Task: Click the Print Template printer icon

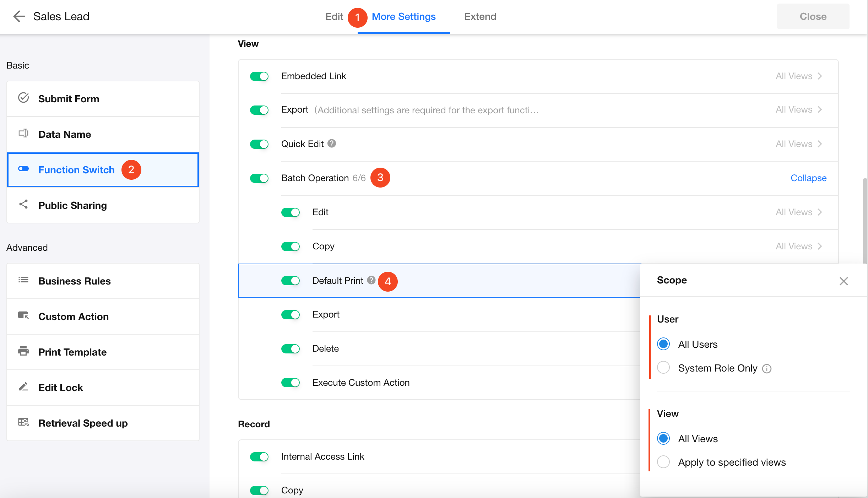Action: pos(23,351)
